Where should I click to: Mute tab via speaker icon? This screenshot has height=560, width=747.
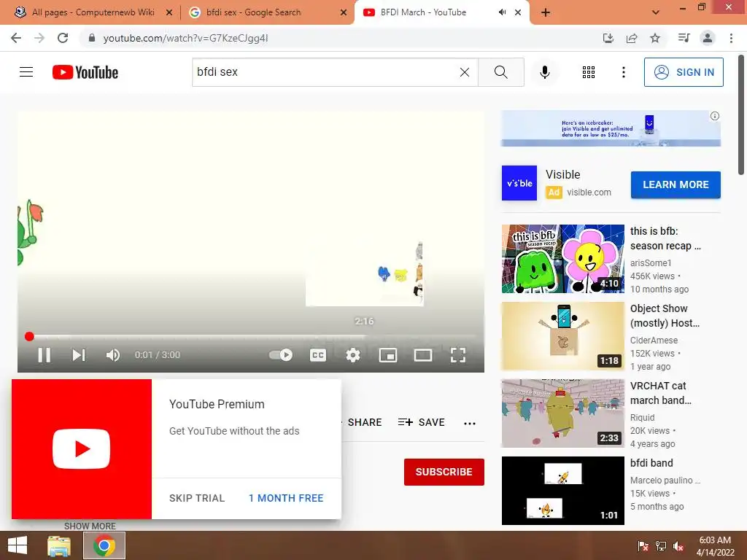502,12
